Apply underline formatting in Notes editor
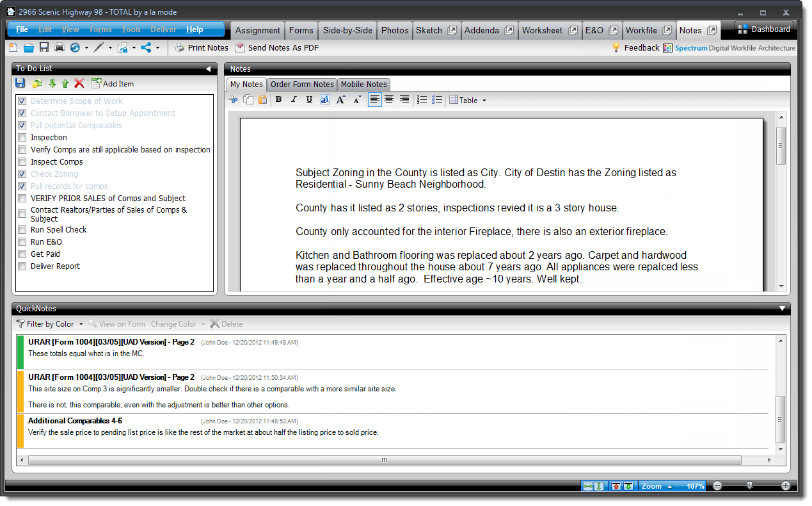The height and width of the screenshot is (506, 812). pos(309,100)
